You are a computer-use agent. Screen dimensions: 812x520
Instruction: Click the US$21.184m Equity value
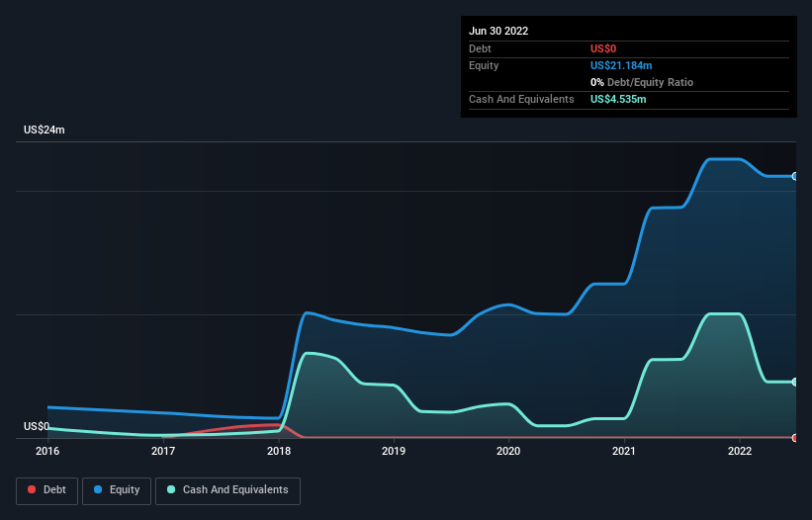click(621, 65)
